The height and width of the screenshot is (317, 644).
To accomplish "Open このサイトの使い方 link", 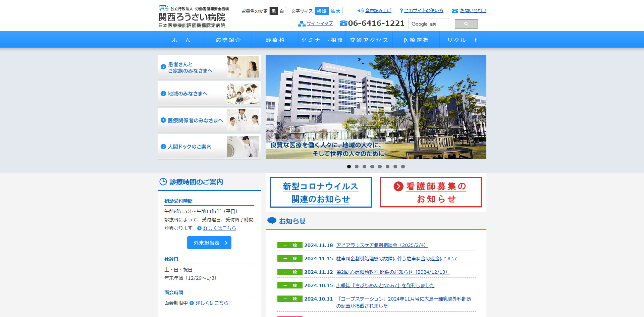I will pos(424,11).
